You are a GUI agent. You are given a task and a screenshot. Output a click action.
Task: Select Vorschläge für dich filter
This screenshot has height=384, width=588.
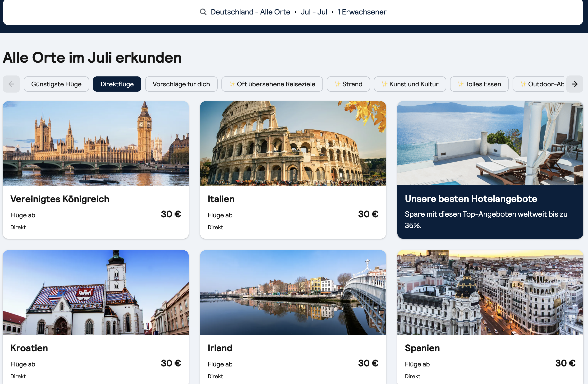(x=181, y=84)
